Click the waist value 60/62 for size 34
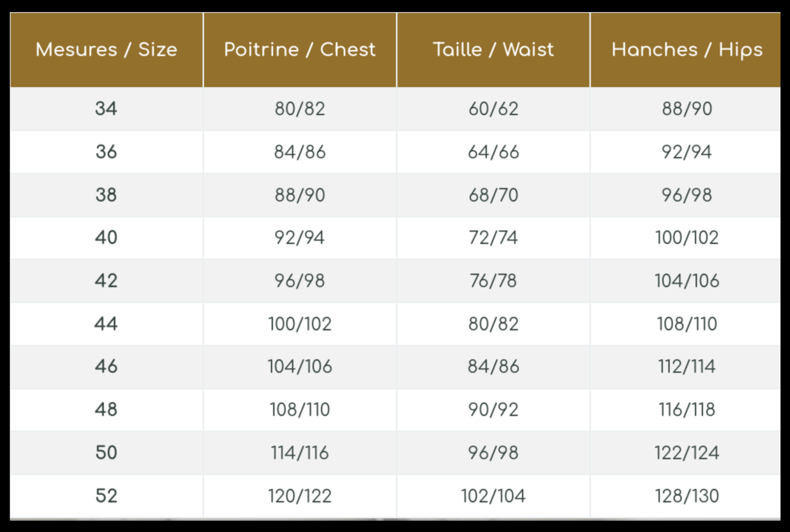 pyautogui.click(x=493, y=109)
